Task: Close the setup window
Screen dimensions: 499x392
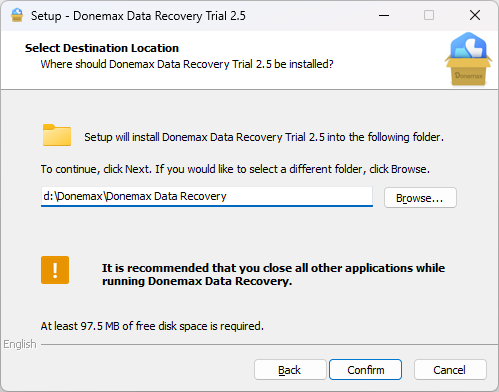Action: [x=475, y=15]
